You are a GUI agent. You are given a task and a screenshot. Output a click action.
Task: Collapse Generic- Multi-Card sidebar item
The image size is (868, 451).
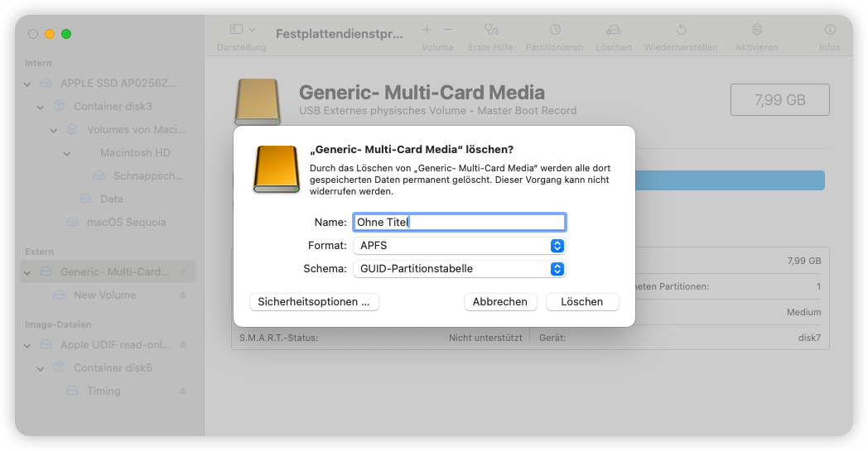pyautogui.click(x=27, y=273)
